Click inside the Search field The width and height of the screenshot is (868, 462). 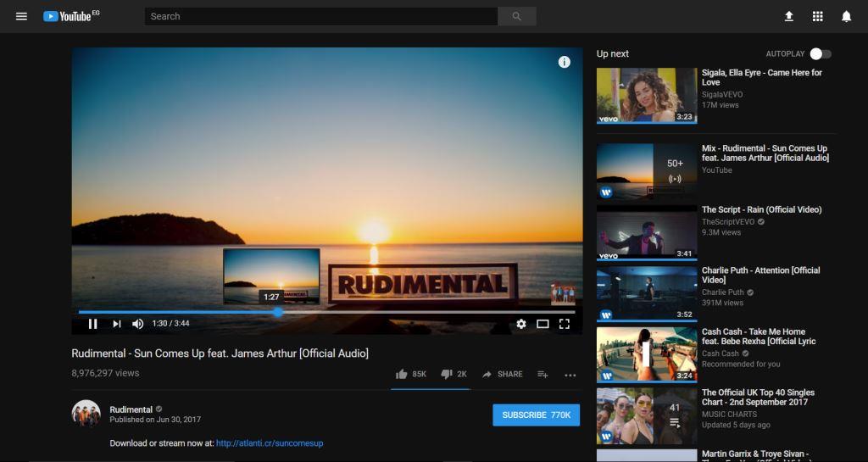(321, 17)
